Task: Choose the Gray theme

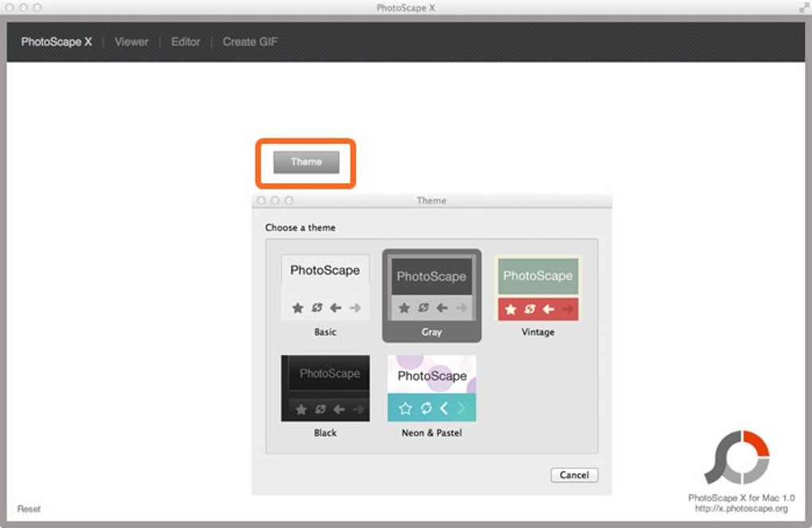Action: coord(431,295)
